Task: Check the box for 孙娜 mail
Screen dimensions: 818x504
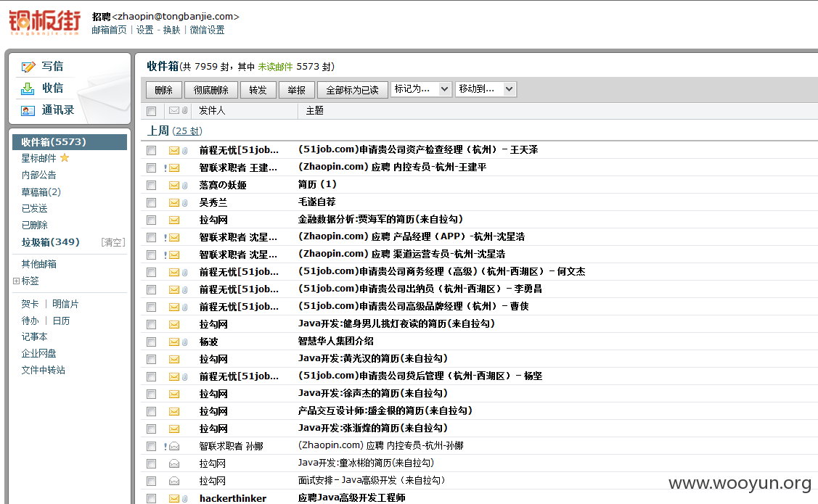Action: coord(151,446)
